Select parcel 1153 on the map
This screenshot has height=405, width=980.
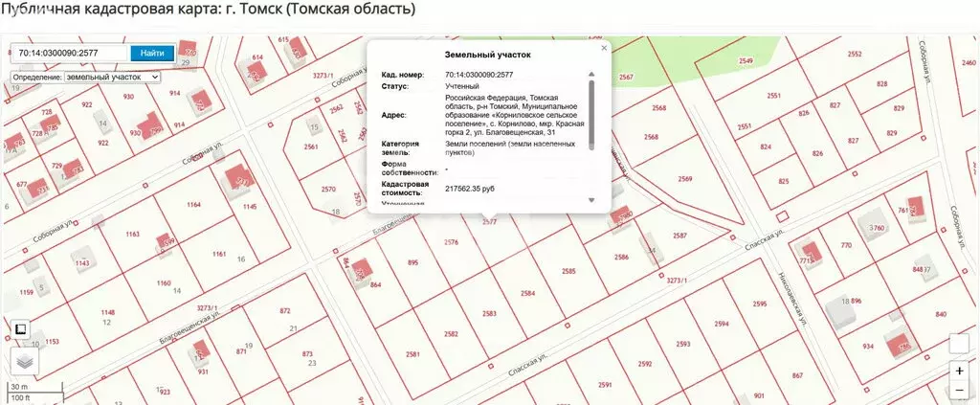pyautogui.click(x=52, y=341)
